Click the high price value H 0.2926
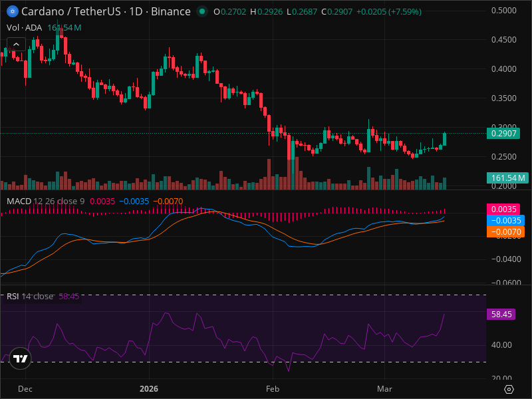Screen dimensions: 532x399 coord(267,12)
